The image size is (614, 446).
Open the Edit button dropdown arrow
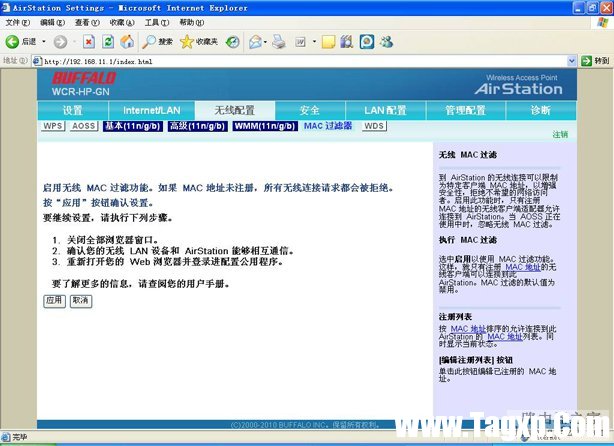coord(314,42)
